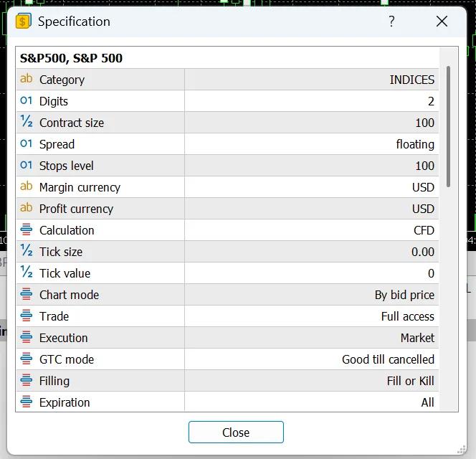Click the Digits value 2
The width and height of the screenshot is (476, 459).
pos(431,101)
